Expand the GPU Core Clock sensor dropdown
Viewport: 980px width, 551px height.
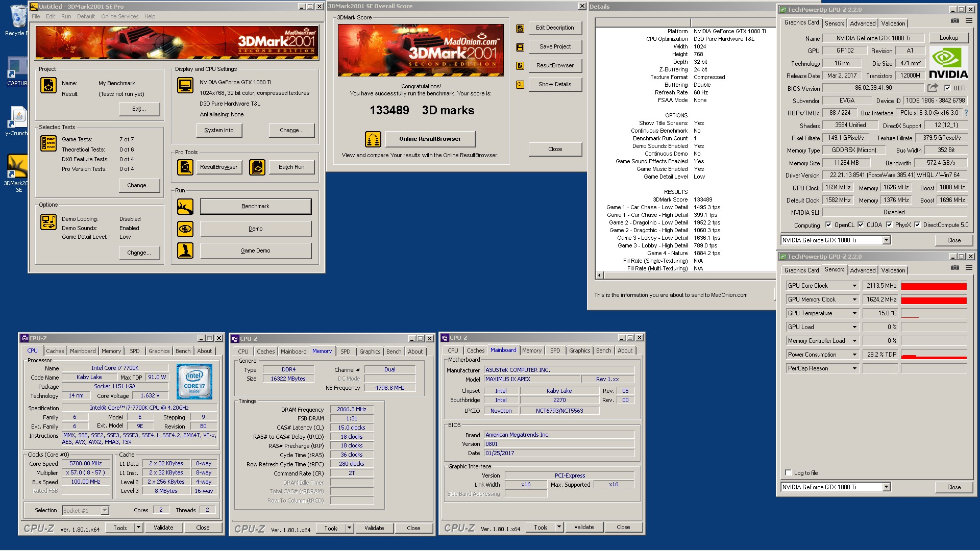[x=854, y=286]
